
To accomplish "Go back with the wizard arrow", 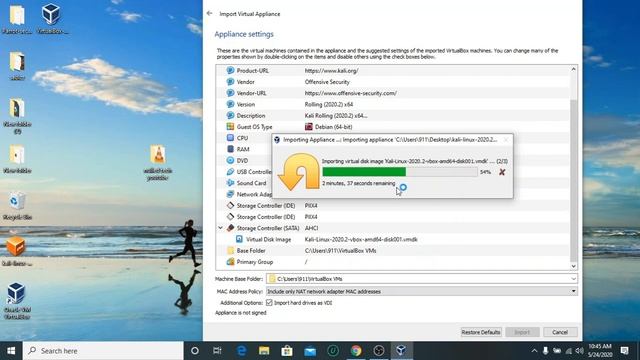I will click(209, 13).
